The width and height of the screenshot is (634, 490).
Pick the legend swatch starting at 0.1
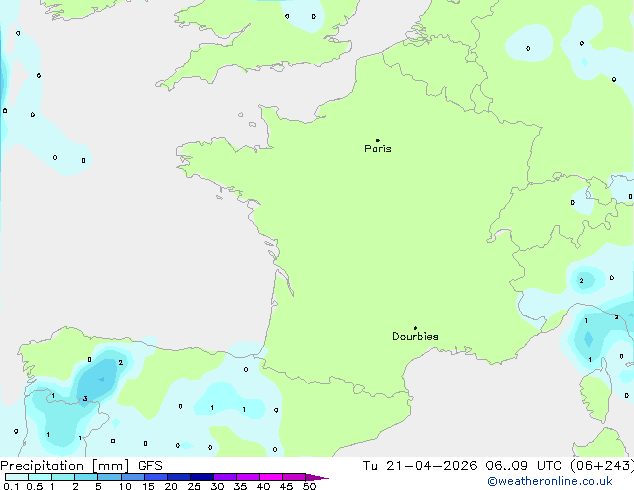click(x=17, y=477)
